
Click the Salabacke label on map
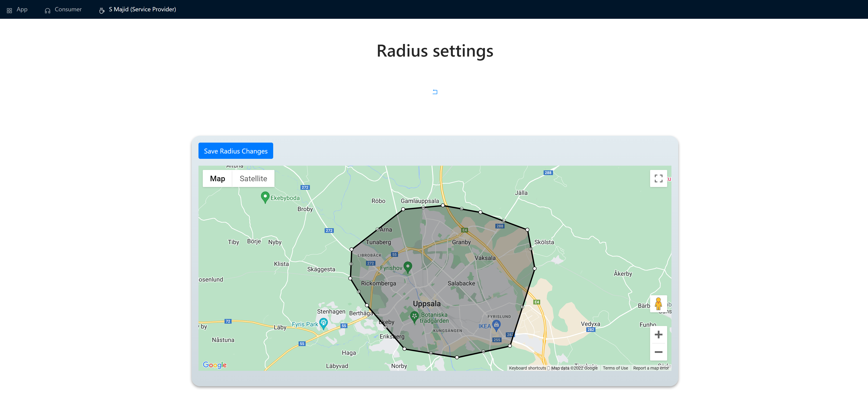click(x=461, y=284)
